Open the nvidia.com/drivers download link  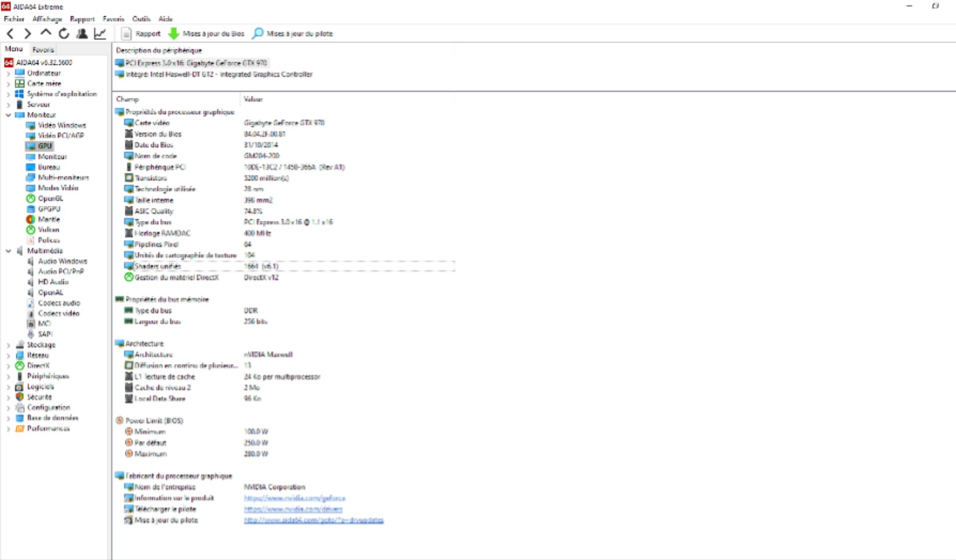coord(293,510)
